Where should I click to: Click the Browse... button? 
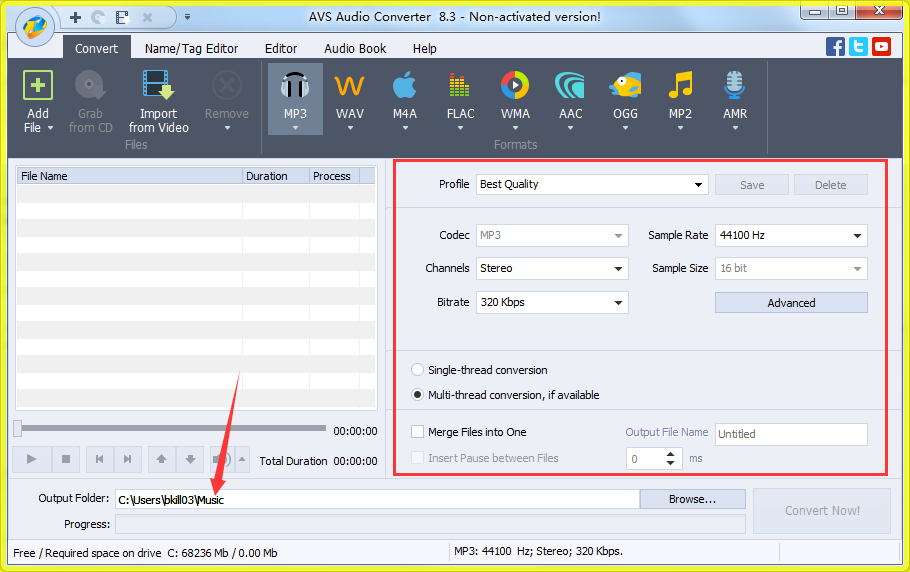click(692, 499)
